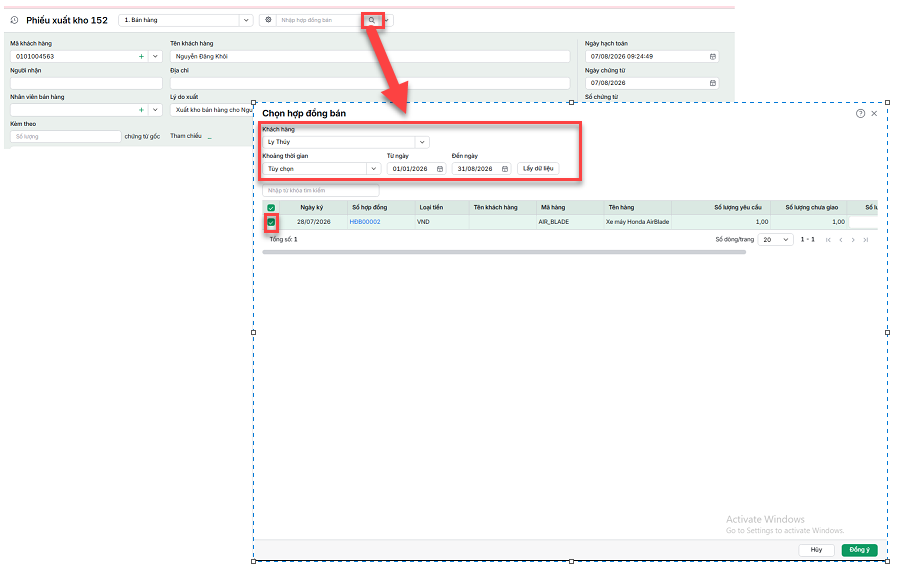Click the plus icon in Mã khách hàng field
The height and width of the screenshot is (567, 897).
[141, 57]
